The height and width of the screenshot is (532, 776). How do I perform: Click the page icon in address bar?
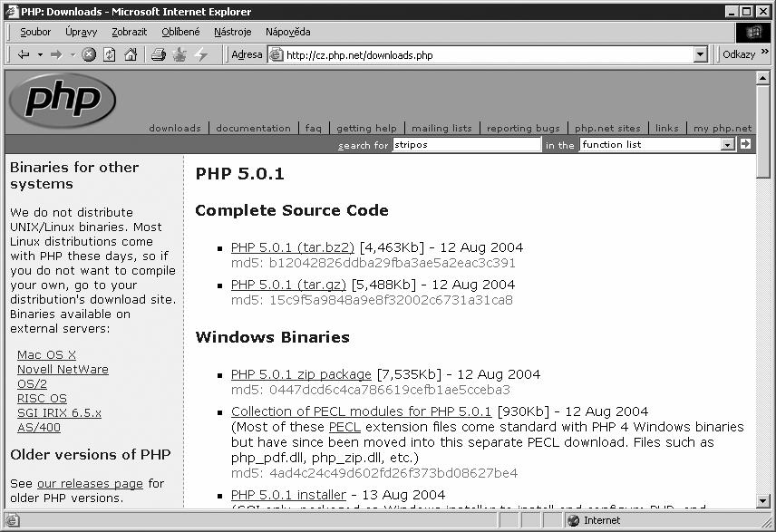tap(276, 55)
